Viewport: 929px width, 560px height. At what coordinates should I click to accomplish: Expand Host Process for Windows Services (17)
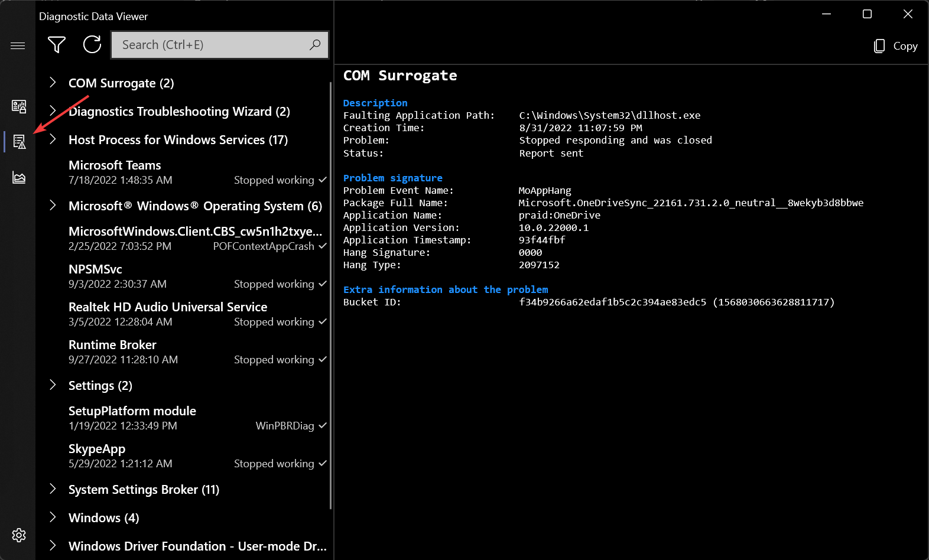coord(53,139)
